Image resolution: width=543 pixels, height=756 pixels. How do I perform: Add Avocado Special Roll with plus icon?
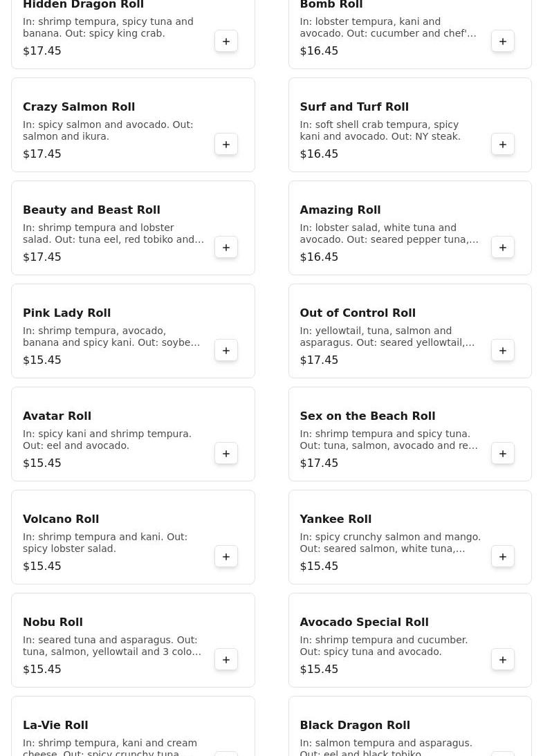point(503,660)
